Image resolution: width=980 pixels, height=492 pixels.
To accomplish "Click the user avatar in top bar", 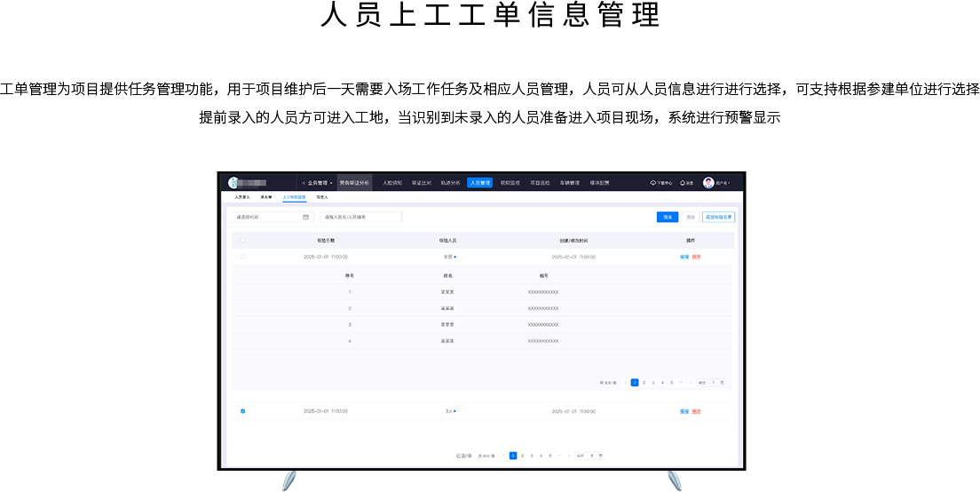I will click(x=708, y=183).
